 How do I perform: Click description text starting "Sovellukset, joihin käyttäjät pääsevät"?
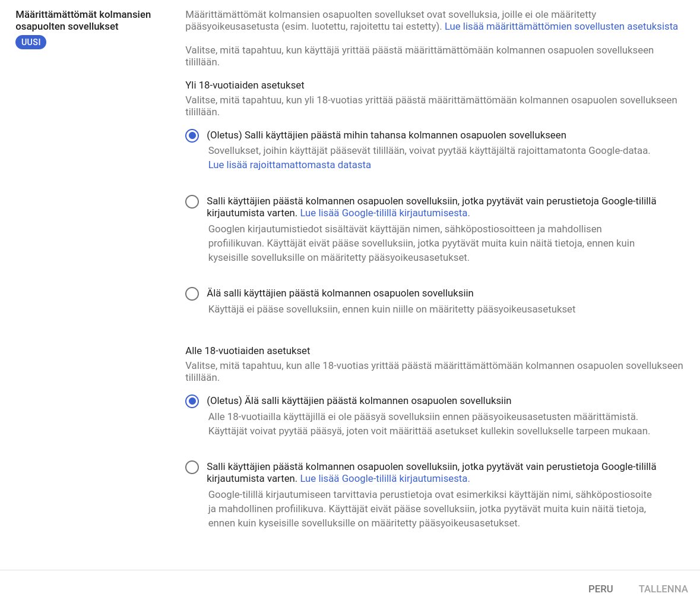429,150
